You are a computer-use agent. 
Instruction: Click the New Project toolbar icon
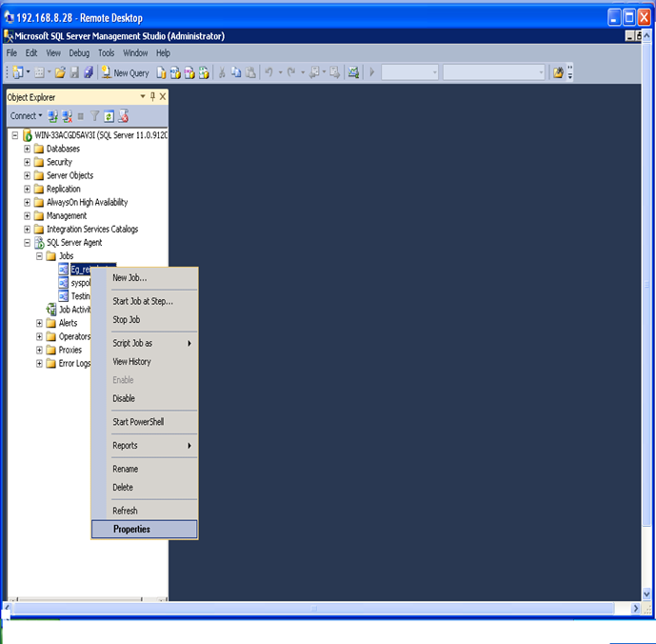point(17,72)
